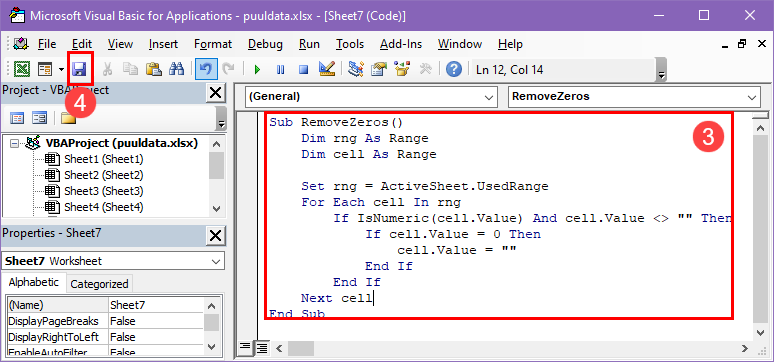Open the Debug menu

pos(265,44)
